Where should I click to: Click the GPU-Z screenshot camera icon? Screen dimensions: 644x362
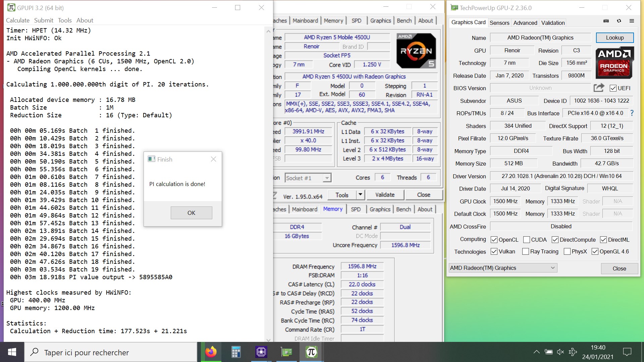point(606,21)
